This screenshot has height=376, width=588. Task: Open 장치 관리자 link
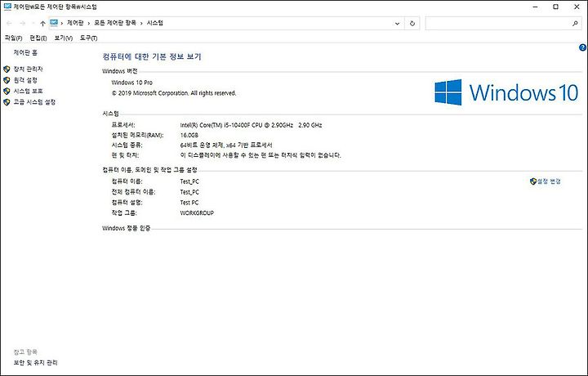click(x=28, y=69)
